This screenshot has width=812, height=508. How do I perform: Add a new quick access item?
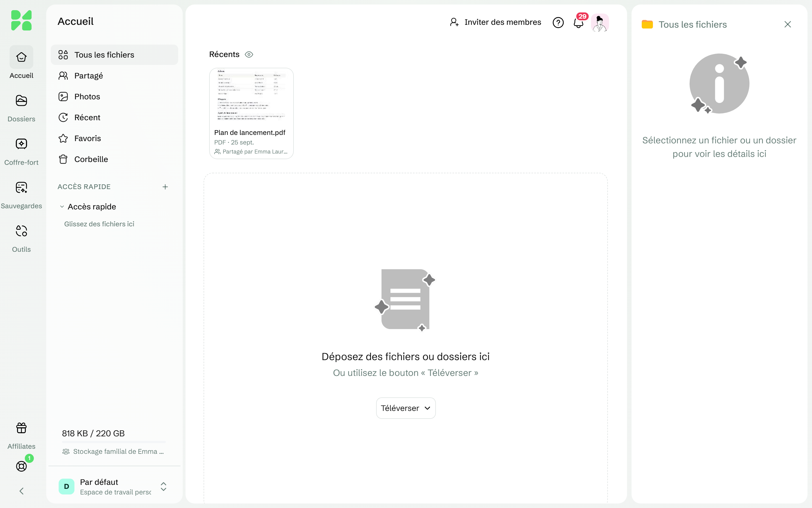(165, 187)
